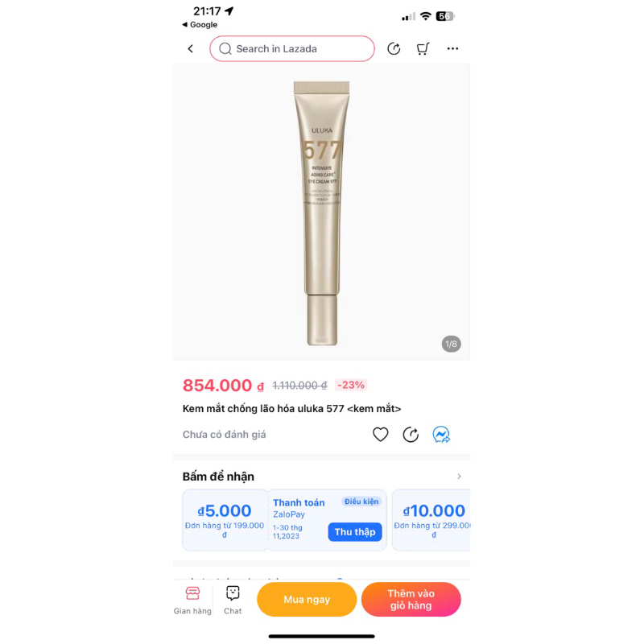Open the shopping cart icon
The image size is (644, 644).
pyautogui.click(x=423, y=48)
